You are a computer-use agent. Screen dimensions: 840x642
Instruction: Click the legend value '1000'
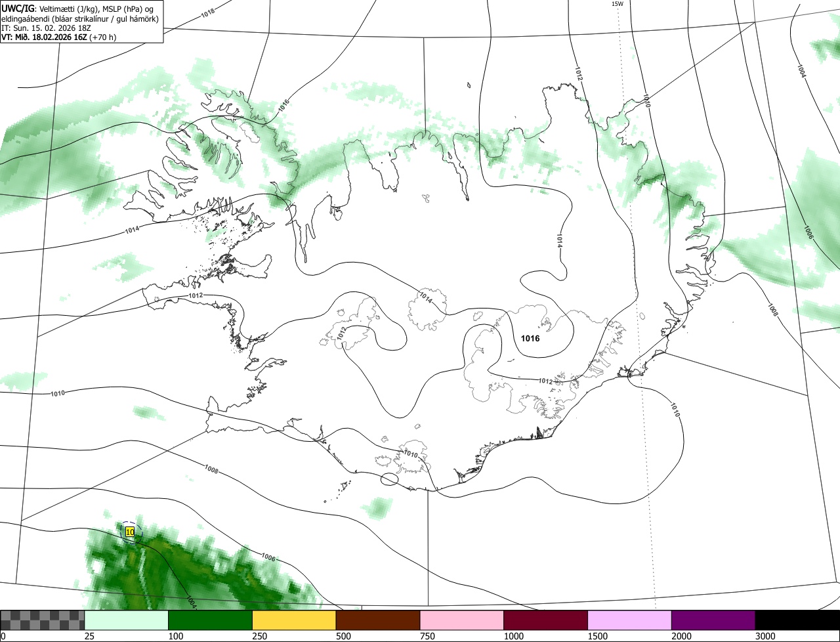[x=513, y=636]
